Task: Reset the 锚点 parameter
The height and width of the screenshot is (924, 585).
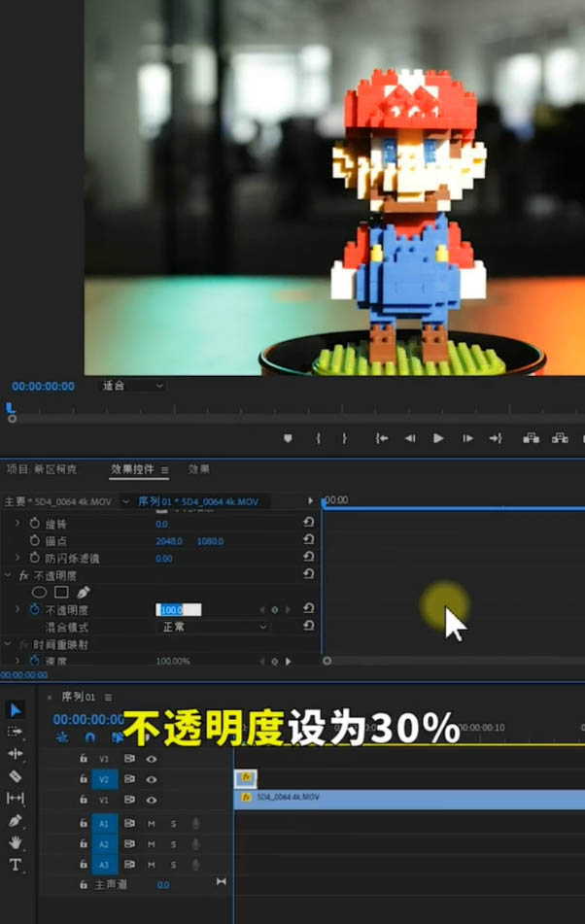Action: pos(308,541)
